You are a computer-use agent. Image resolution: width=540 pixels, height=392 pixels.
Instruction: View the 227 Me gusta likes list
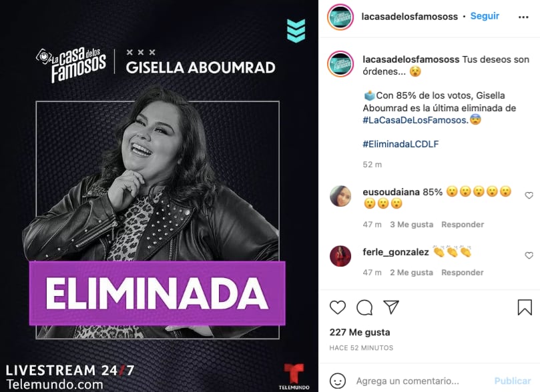coord(360,332)
